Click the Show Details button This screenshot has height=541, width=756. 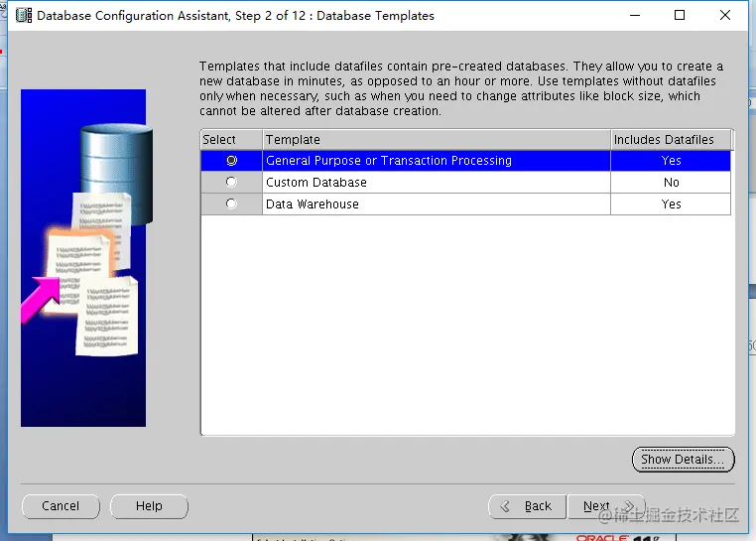(x=683, y=460)
